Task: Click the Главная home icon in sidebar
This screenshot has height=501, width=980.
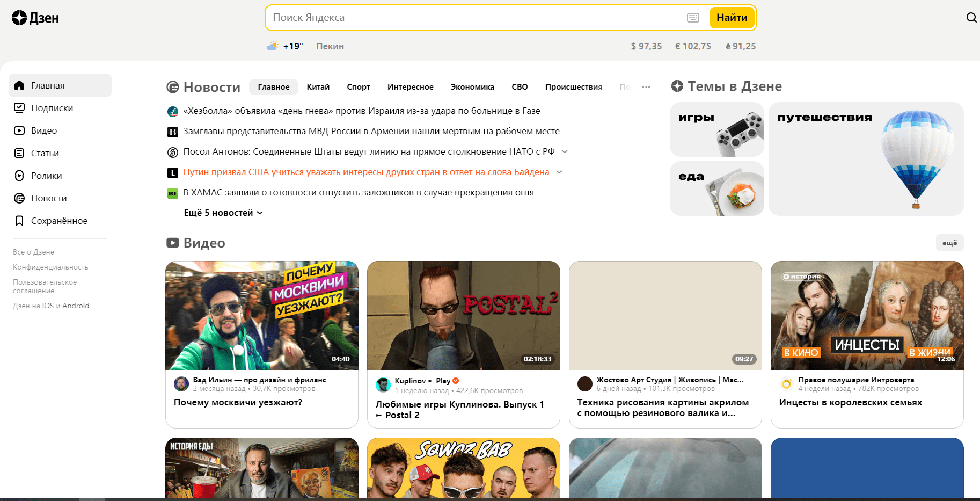Action: point(19,85)
